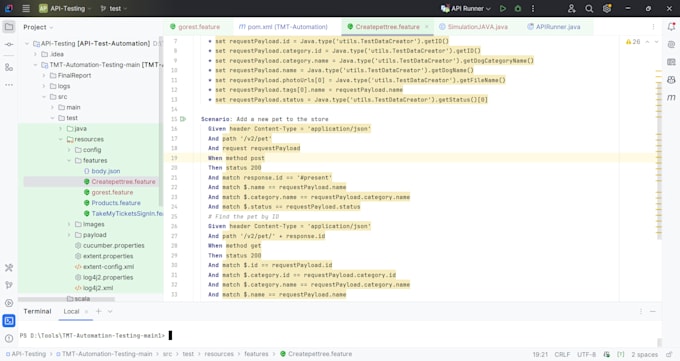The height and width of the screenshot is (361, 680).
Task: Open more run actions menu
Action: click(533, 8)
